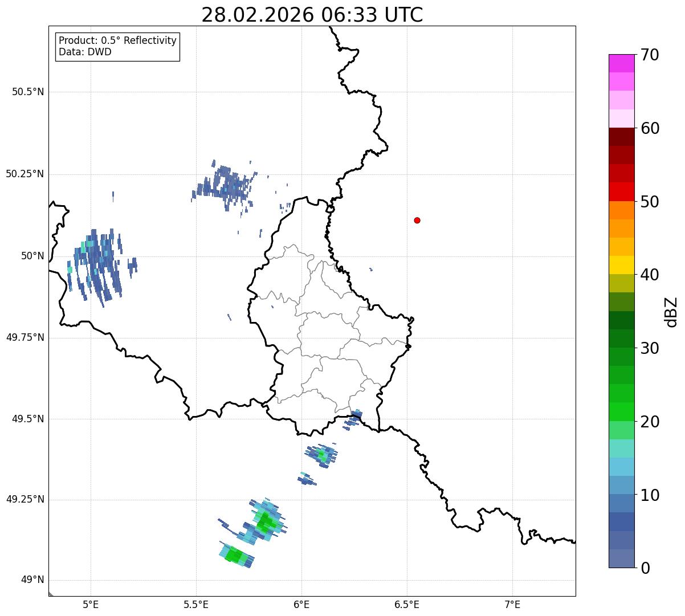This screenshot has width=685, height=616.
Task: Click the dBZ colorbar axis label
Action: point(671,311)
